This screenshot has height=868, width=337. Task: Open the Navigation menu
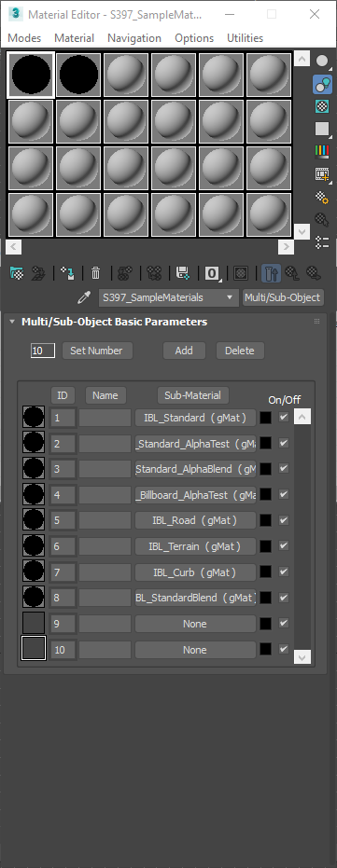[x=134, y=38]
